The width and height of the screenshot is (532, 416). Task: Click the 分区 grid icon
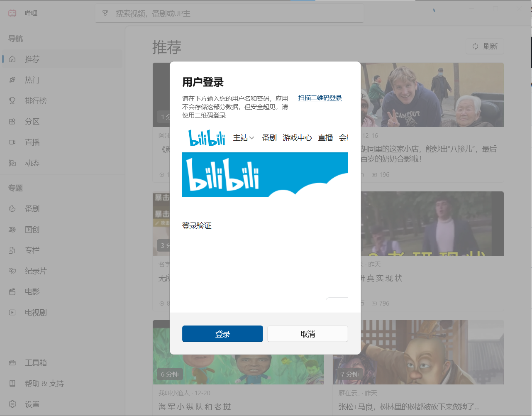[12, 121]
